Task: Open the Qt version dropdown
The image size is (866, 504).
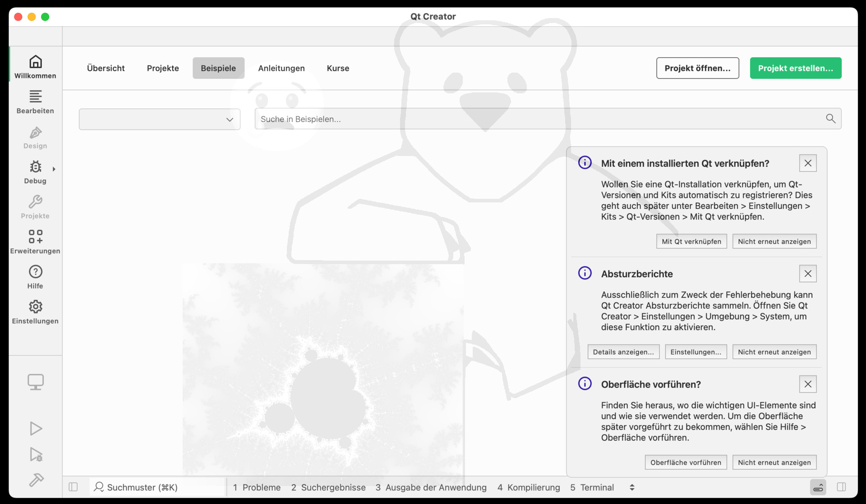Action: [160, 119]
